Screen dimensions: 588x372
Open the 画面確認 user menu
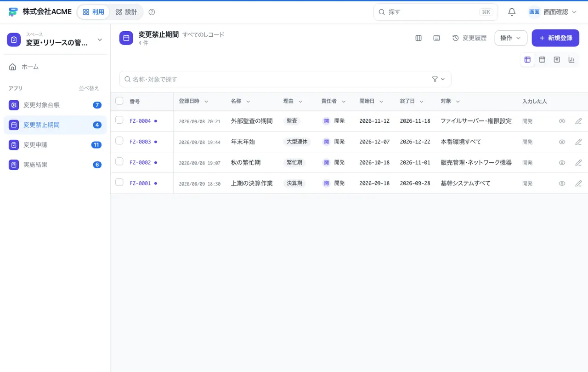click(552, 12)
